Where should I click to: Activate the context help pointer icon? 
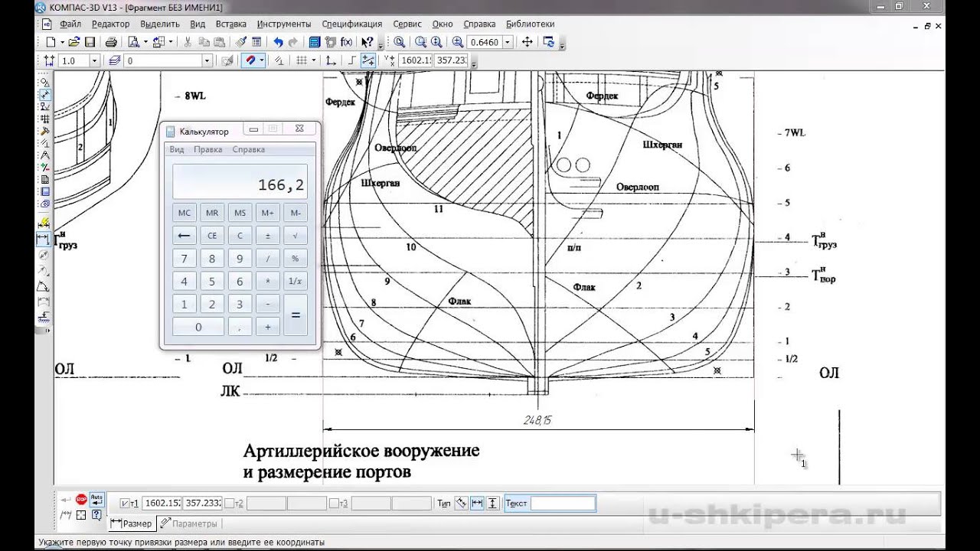click(x=367, y=42)
